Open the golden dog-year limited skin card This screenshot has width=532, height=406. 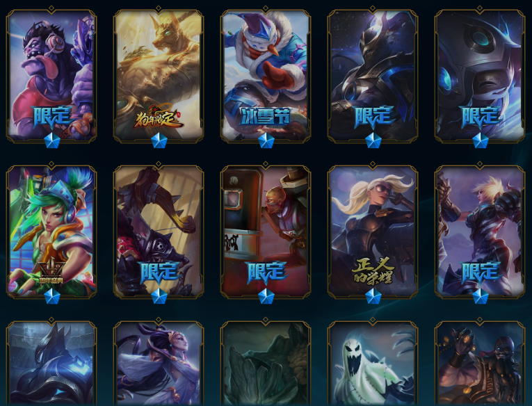[x=159, y=76]
